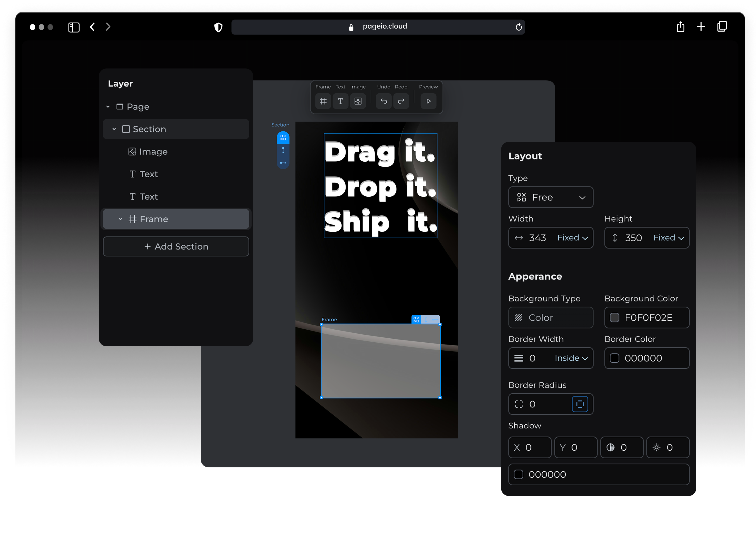The height and width of the screenshot is (547, 756).
Task: Open the Width Fixed dropdown
Action: [x=573, y=238]
